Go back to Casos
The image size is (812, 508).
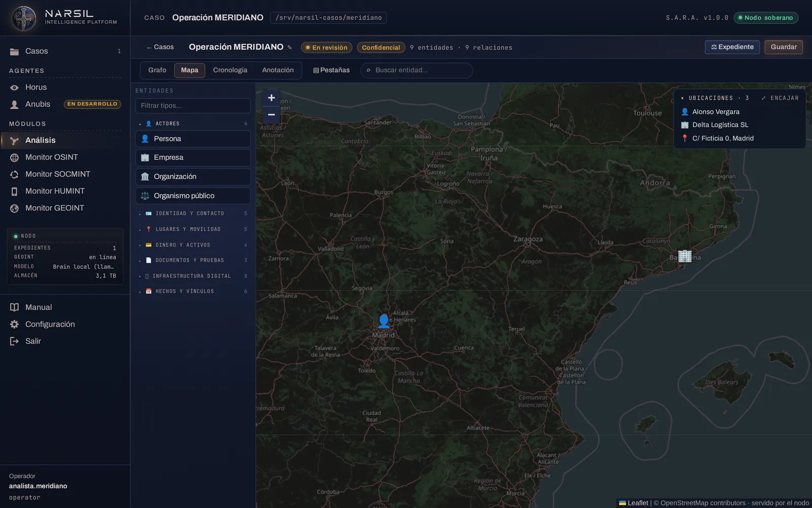click(160, 47)
